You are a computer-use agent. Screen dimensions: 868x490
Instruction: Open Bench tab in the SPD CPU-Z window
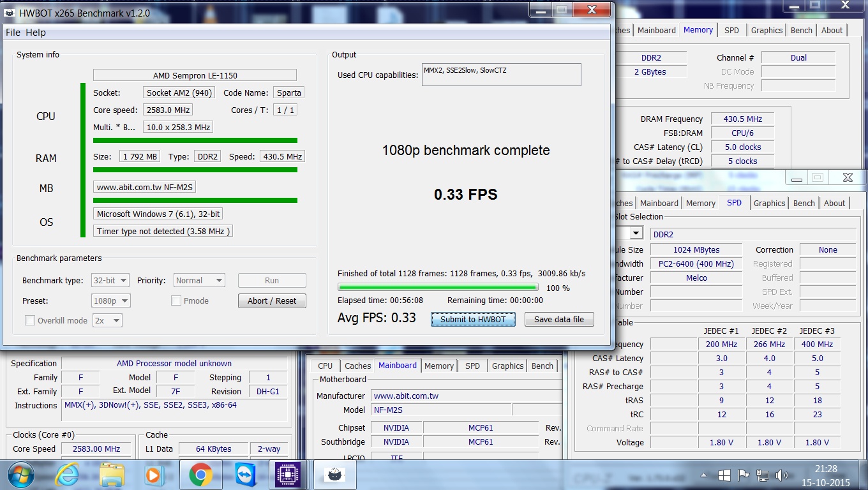[804, 203]
